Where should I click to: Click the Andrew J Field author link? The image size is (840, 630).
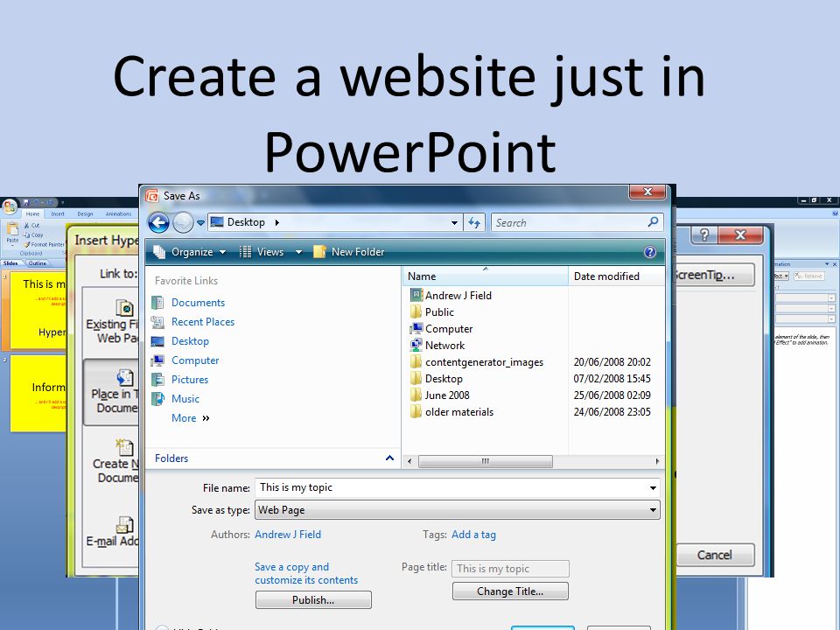coord(288,535)
